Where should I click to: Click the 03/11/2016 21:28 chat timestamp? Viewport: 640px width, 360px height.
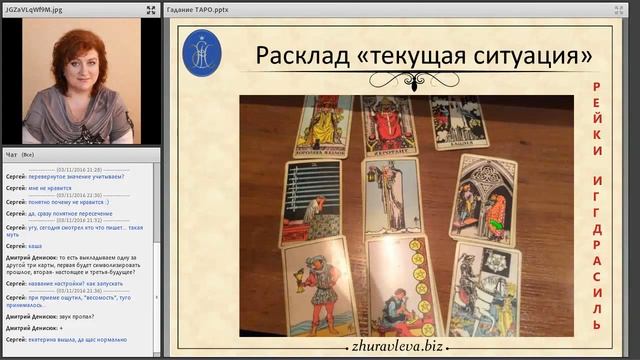(79, 170)
